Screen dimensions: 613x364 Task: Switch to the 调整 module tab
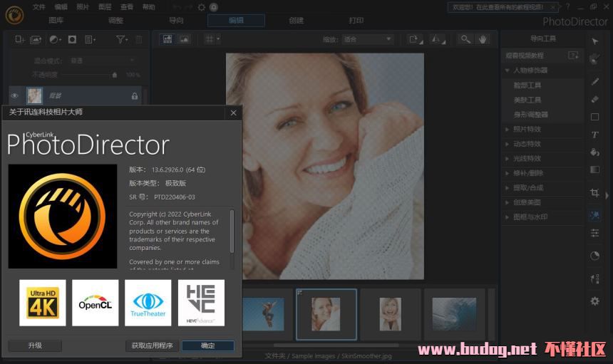(x=115, y=21)
